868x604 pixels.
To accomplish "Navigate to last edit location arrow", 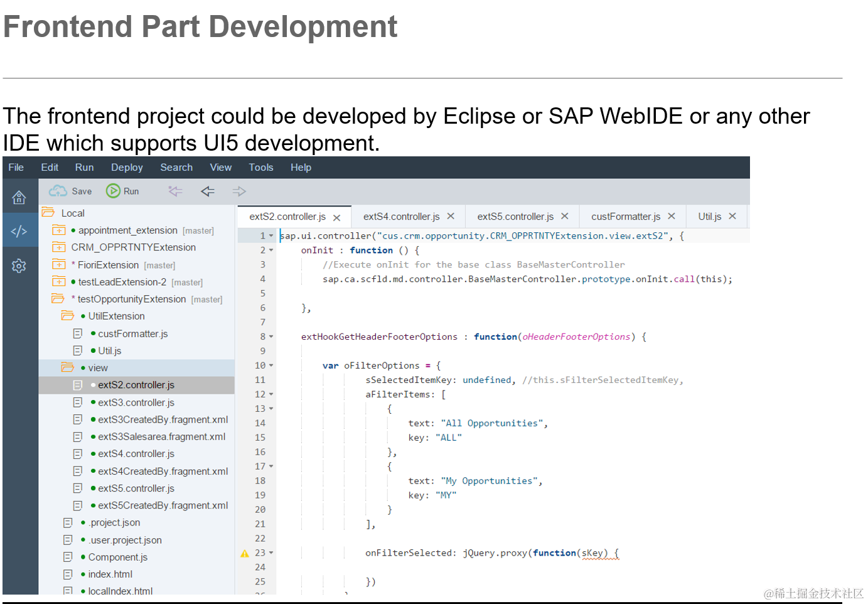I will coord(175,191).
